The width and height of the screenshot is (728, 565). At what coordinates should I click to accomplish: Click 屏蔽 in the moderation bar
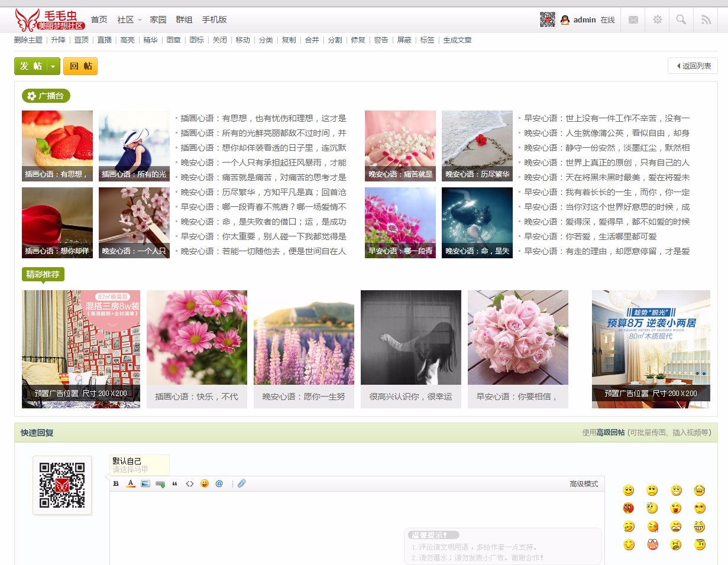(x=405, y=40)
